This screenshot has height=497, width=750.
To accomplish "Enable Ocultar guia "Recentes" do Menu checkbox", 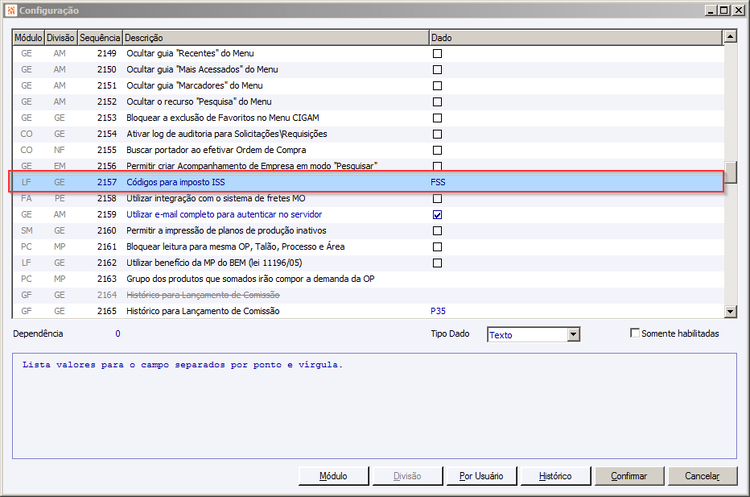I will (437, 54).
